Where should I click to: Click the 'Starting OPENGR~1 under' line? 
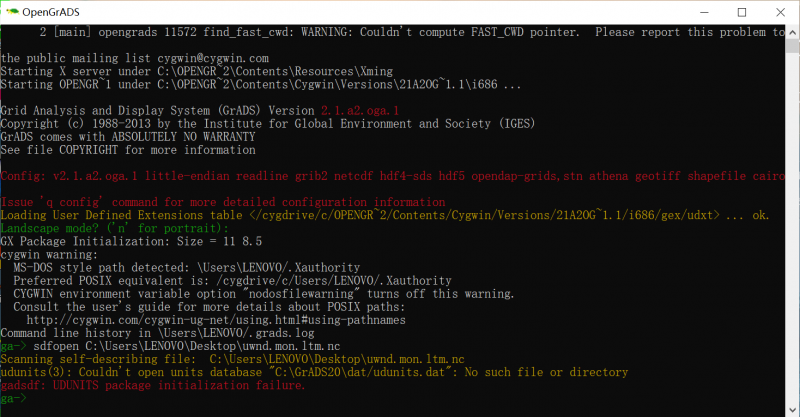click(261, 84)
